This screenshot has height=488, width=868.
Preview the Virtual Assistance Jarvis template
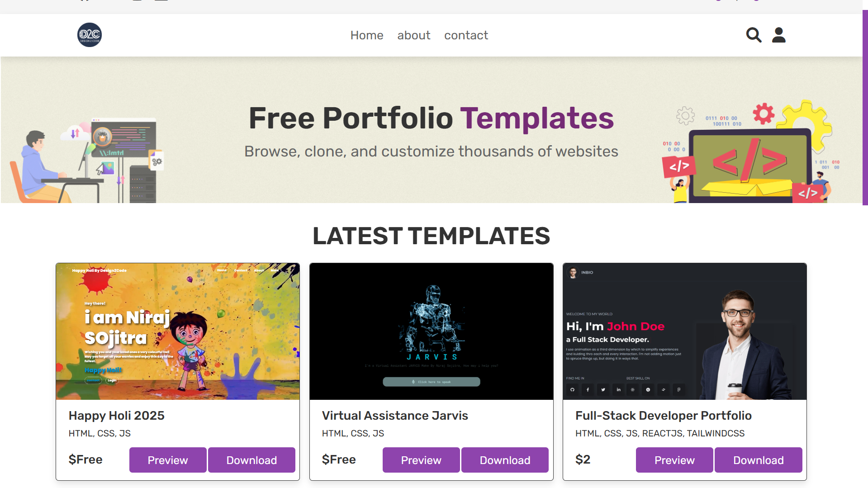(x=421, y=460)
